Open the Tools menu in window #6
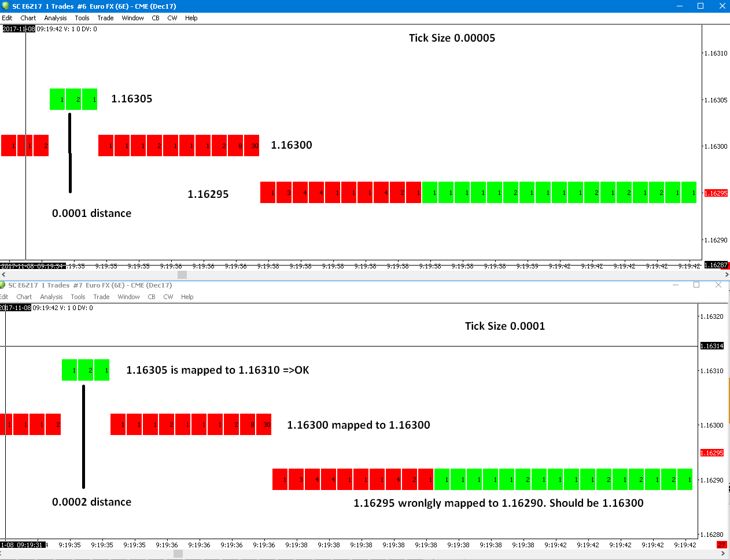The width and height of the screenshot is (730, 560). click(82, 18)
